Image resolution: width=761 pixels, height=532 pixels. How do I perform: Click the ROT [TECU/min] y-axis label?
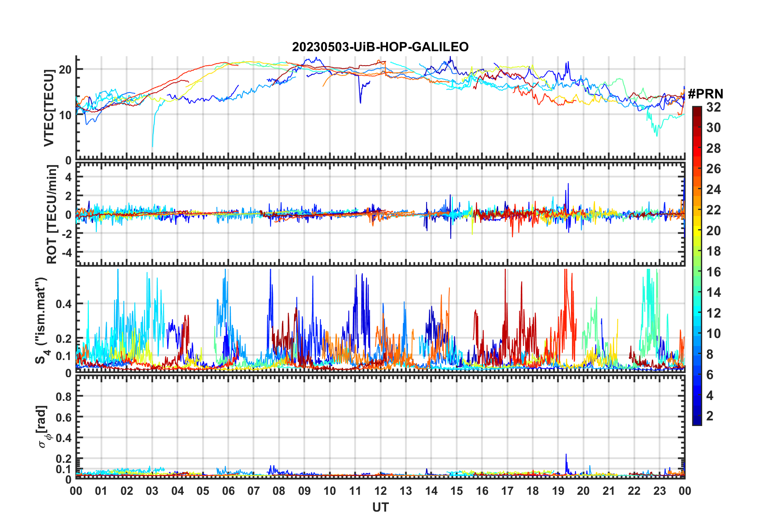[x=52, y=214]
